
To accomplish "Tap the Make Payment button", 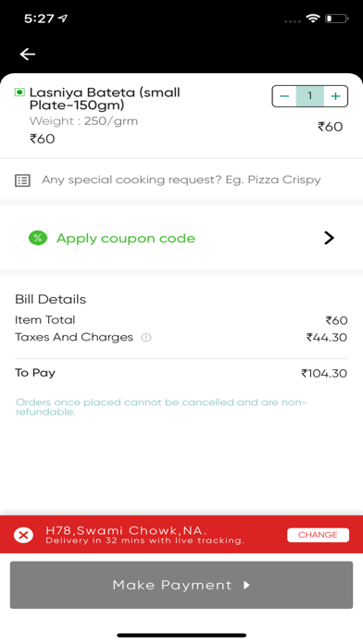I will click(181, 585).
